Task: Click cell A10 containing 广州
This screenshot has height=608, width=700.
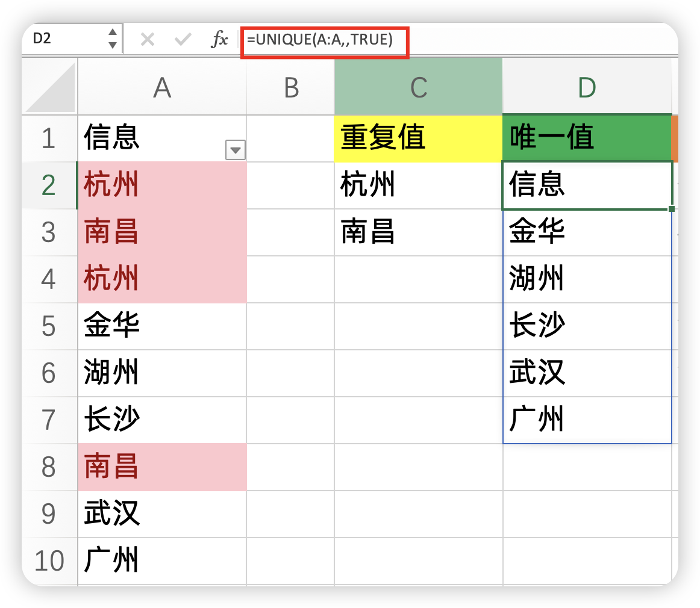Action: 162,560
